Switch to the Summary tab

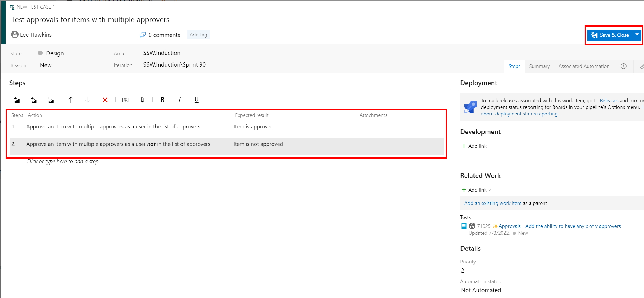point(539,66)
